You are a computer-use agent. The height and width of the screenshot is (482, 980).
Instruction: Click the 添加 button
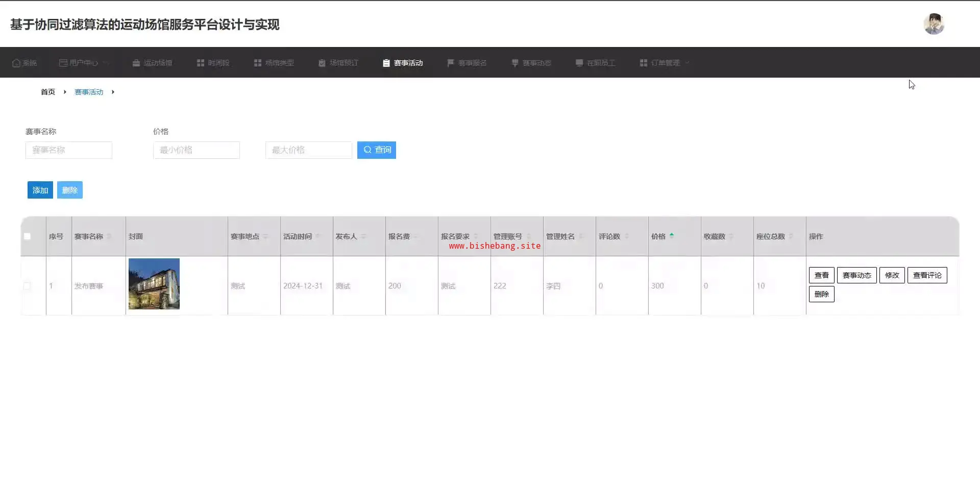point(40,190)
